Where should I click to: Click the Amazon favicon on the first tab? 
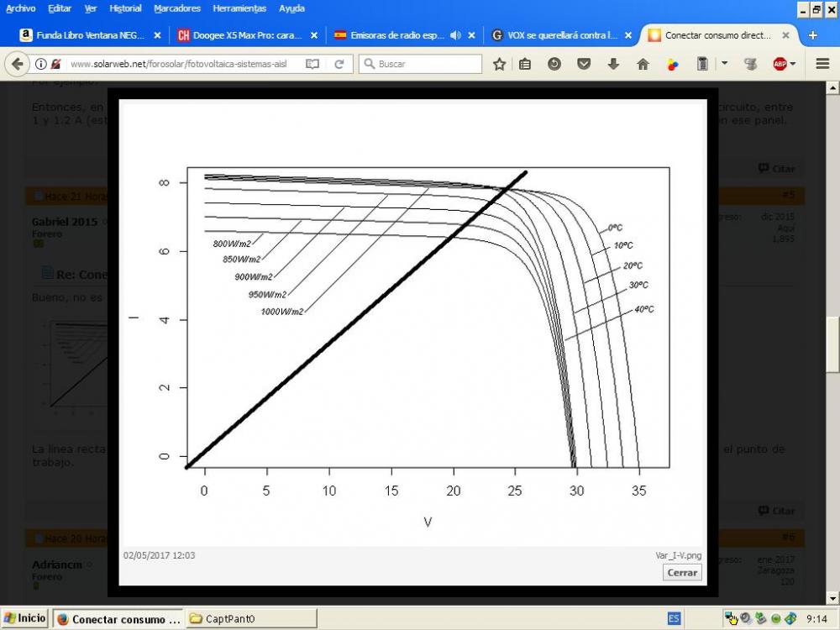point(26,35)
